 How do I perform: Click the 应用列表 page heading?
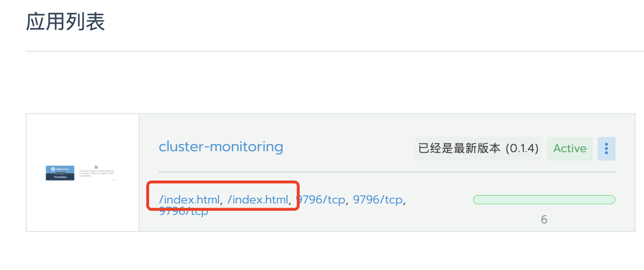[66, 22]
